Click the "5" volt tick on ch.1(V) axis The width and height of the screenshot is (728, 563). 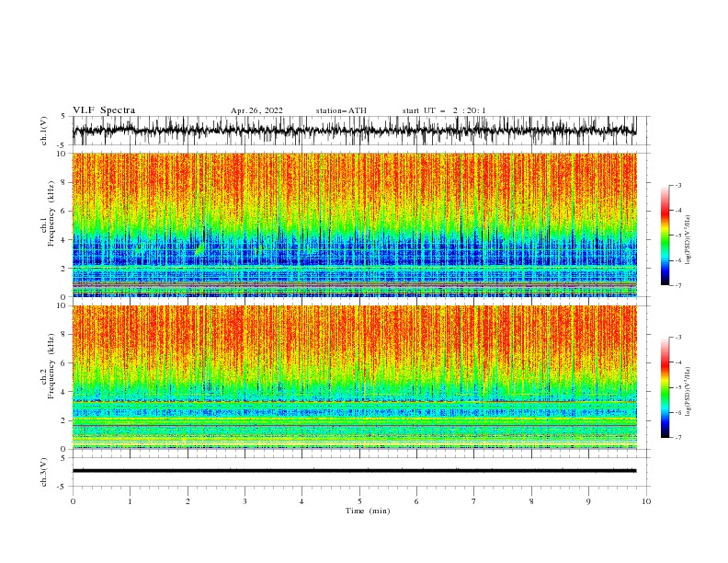coord(63,117)
